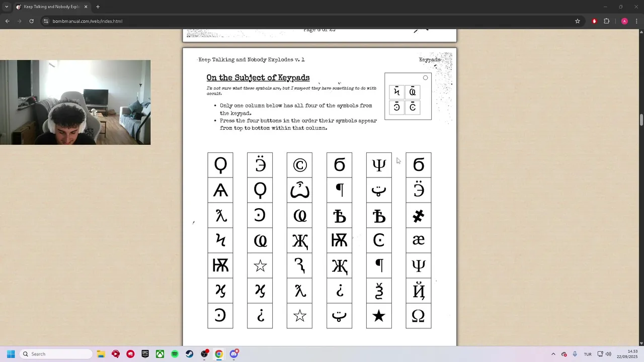Click the Ω omega symbol cell
This screenshot has height=362, width=644.
click(419, 316)
